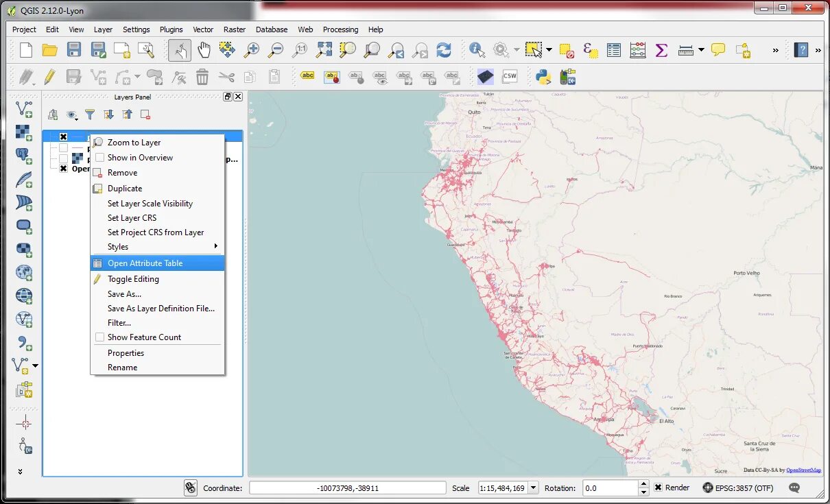
Task: Click the Toggle Editing pencil icon
Action: (49, 76)
